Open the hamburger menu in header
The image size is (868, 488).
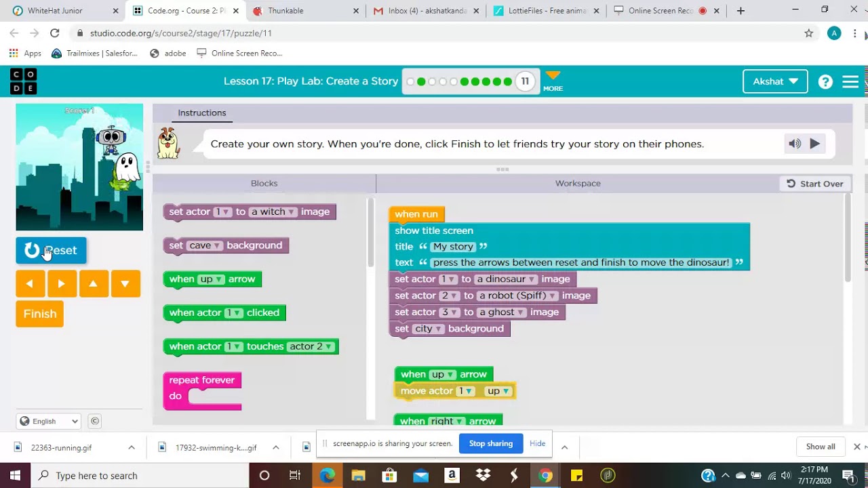pyautogui.click(x=850, y=81)
